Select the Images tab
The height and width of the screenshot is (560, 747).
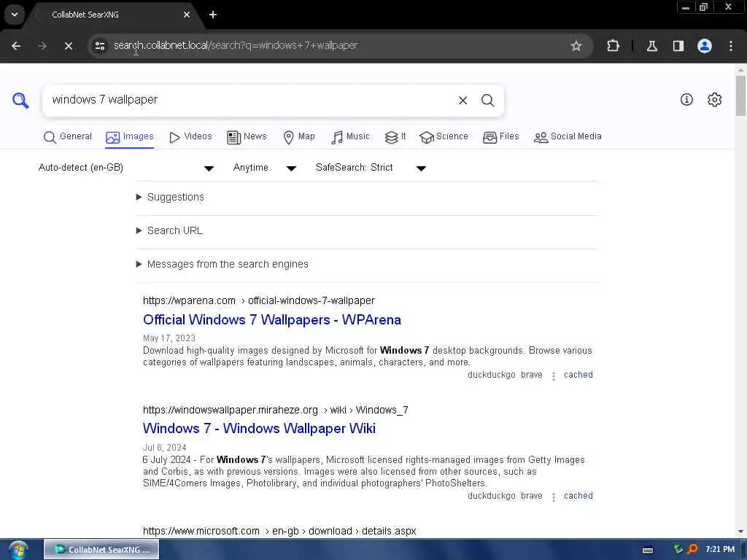[130, 136]
